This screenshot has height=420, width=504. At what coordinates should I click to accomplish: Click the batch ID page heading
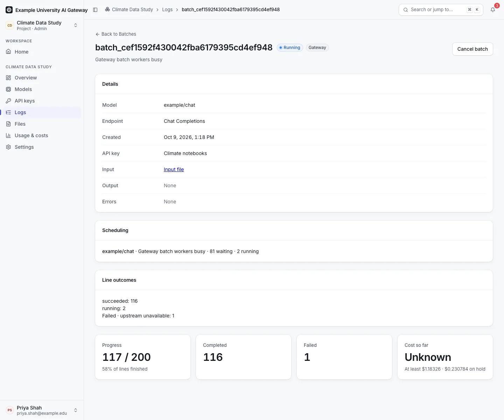pos(184,48)
